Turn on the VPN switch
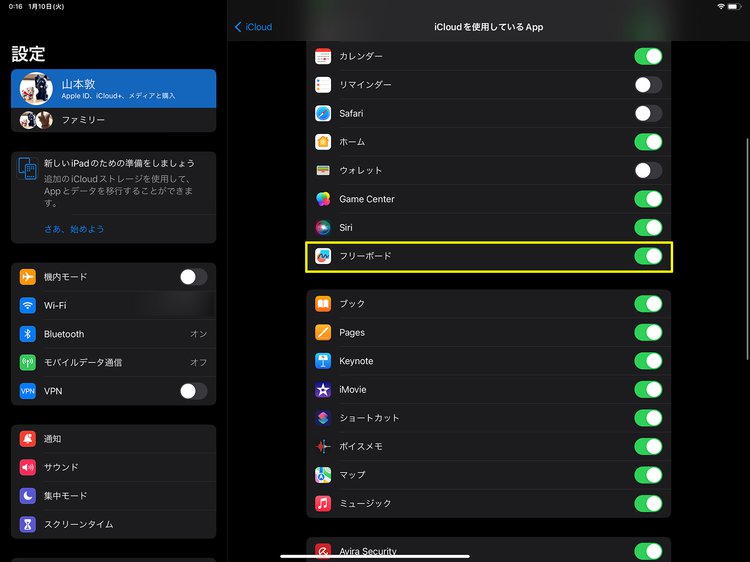 194,391
